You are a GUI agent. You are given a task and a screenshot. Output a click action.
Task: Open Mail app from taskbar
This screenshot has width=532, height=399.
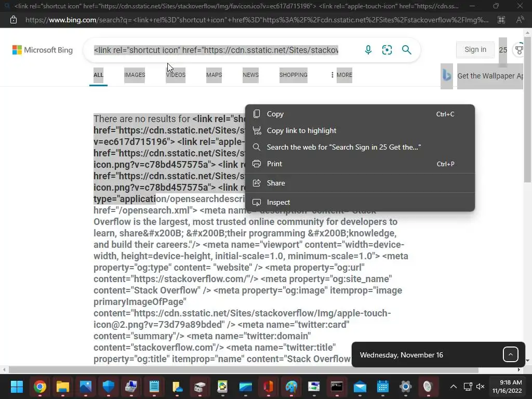click(x=360, y=387)
